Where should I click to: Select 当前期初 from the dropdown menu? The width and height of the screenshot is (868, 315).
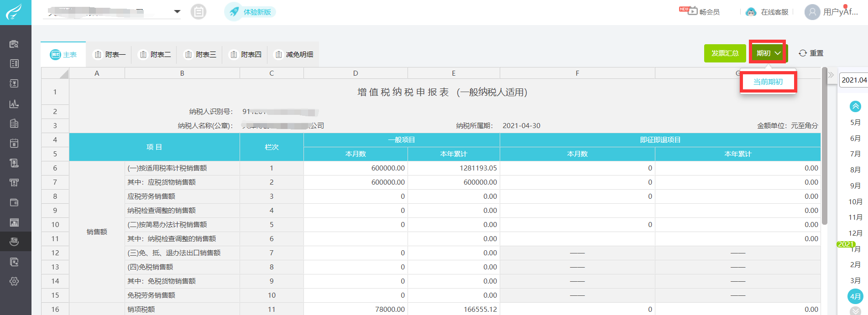[x=768, y=82]
